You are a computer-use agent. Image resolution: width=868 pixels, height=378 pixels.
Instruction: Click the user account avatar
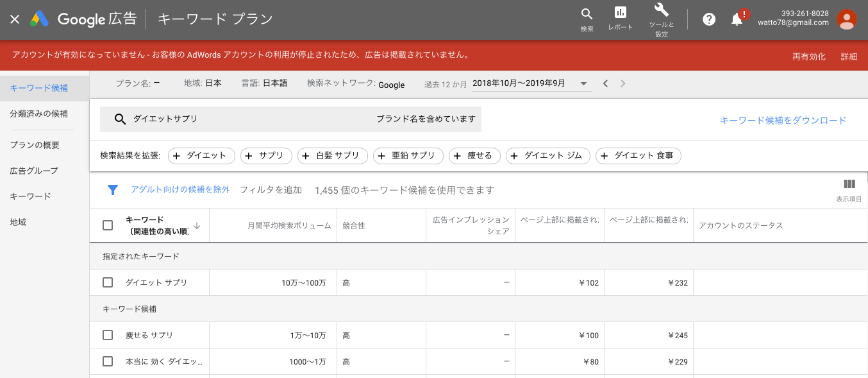(x=846, y=19)
